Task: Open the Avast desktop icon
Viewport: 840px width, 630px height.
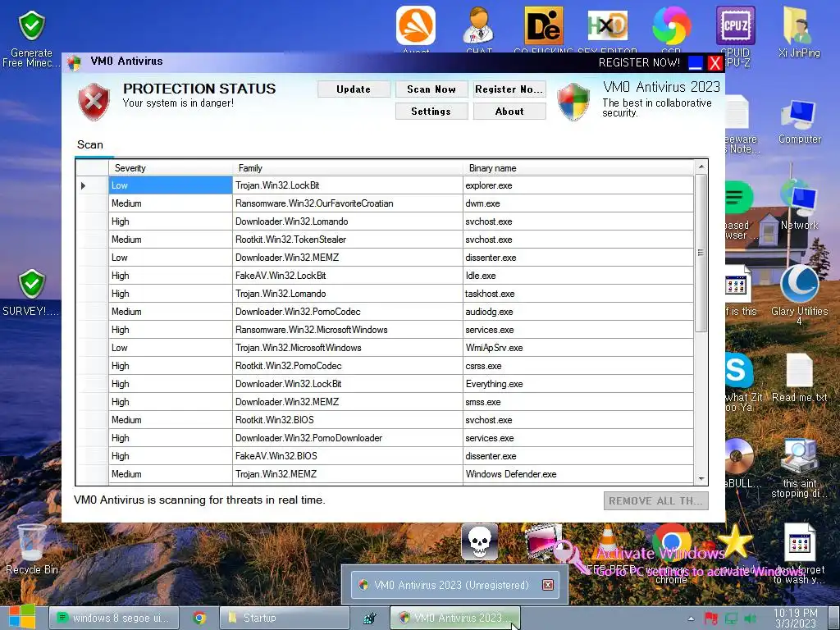Action: pyautogui.click(x=416, y=26)
